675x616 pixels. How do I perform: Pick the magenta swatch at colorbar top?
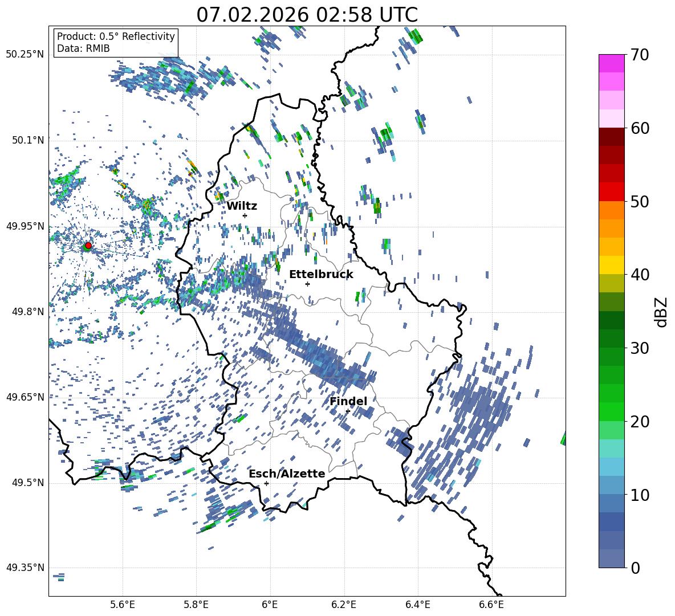click(612, 63)
